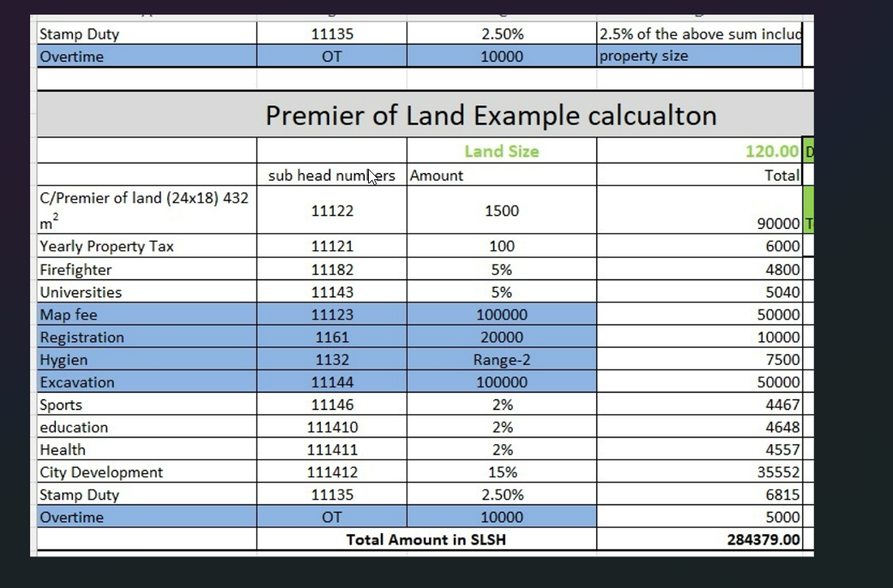893x588 pixels.
Task: Click the 'Sports' row label
Action: 147,405
